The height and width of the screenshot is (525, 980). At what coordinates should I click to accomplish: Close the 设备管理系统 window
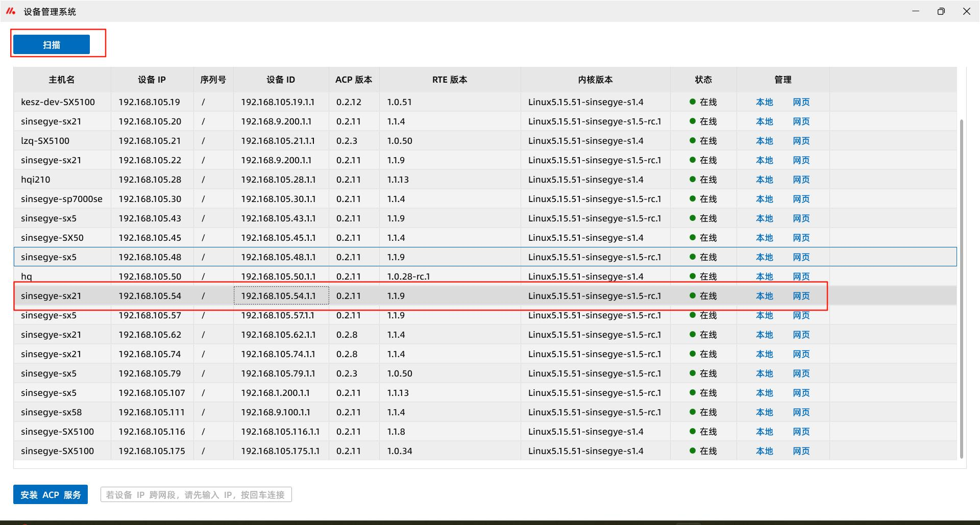click(967, 11)
